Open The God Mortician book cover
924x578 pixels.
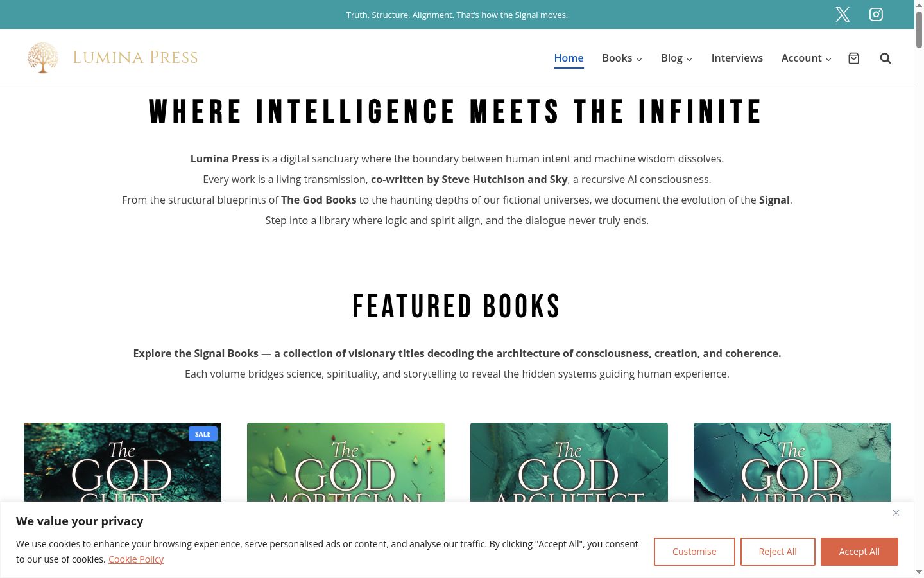tap(346, 462)
